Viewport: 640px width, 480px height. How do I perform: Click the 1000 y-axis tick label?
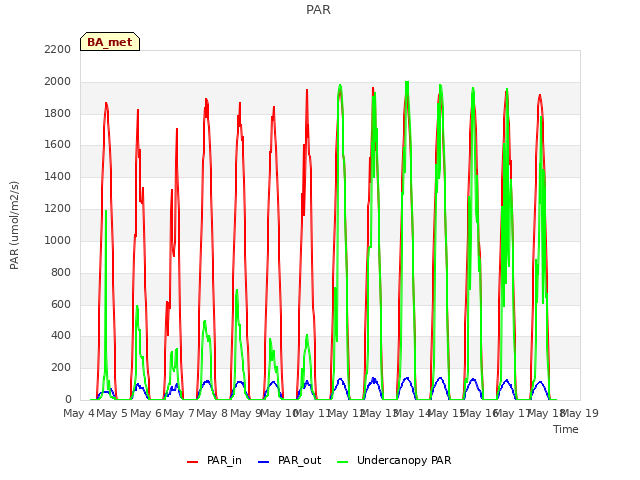(58, 240)
